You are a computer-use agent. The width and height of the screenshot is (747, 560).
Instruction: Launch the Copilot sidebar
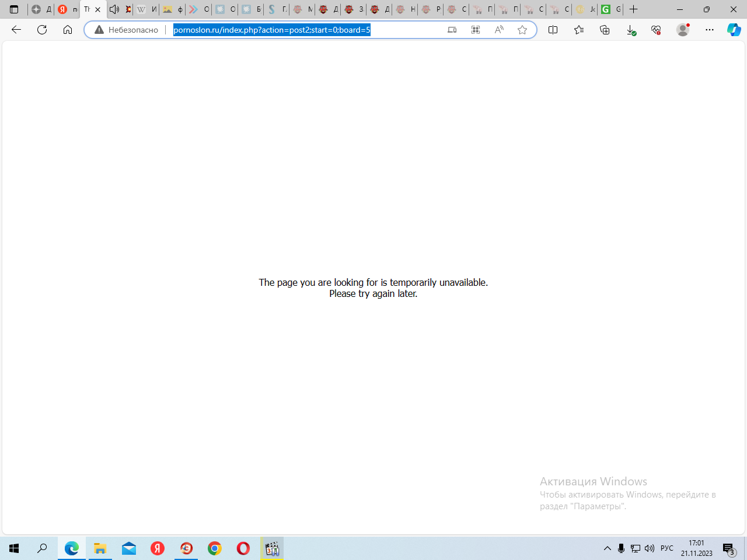734,30
